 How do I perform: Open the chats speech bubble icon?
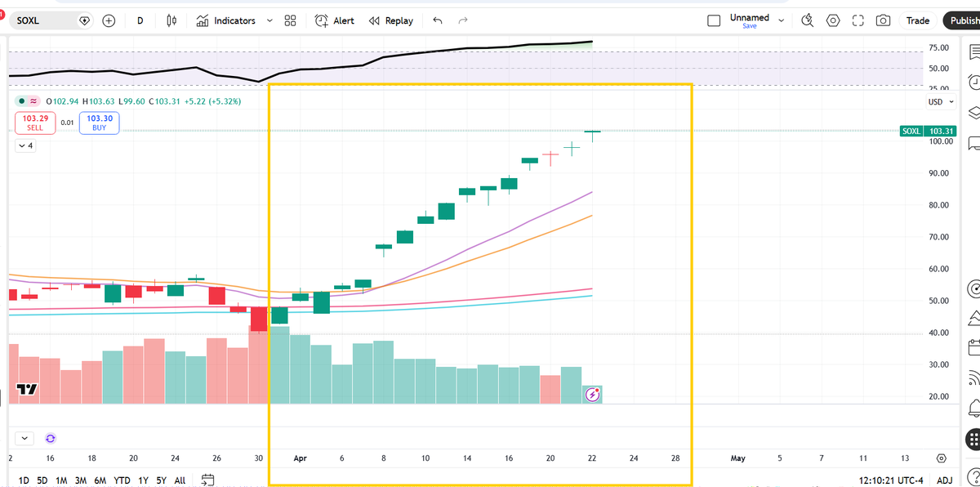973,143
